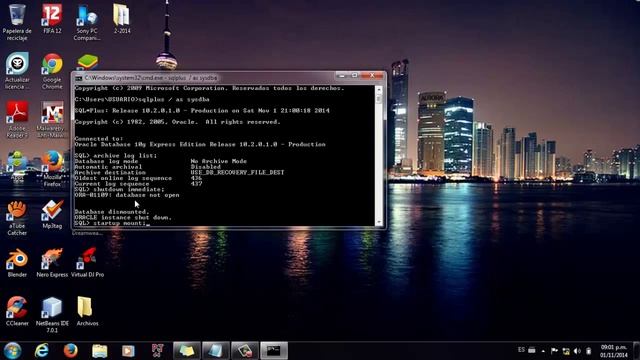Click the 'ORA-01109: database not open' line
The width and height of the screenshot is (640, 360).
tap(127, 195)
